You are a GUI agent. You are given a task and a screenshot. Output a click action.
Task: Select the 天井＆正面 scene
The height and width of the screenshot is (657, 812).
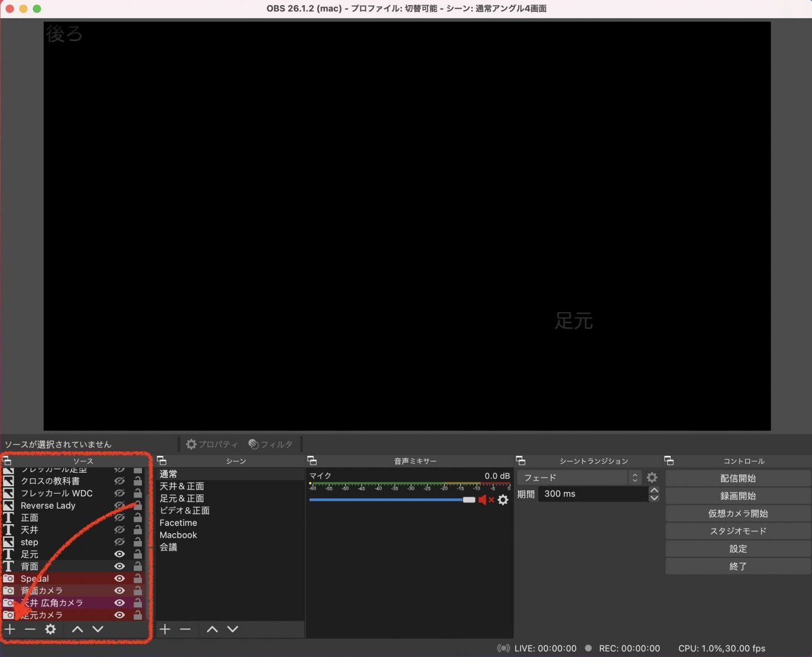coord(182,486)
